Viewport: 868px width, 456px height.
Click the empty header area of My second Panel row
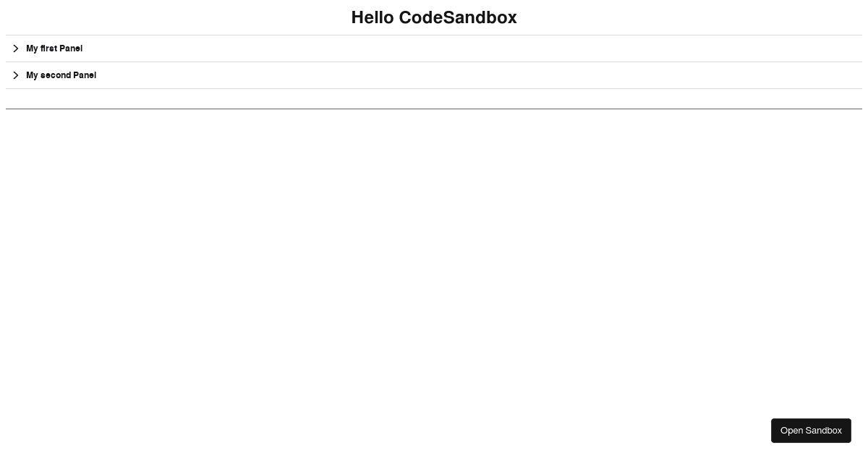tap(477, 75)
